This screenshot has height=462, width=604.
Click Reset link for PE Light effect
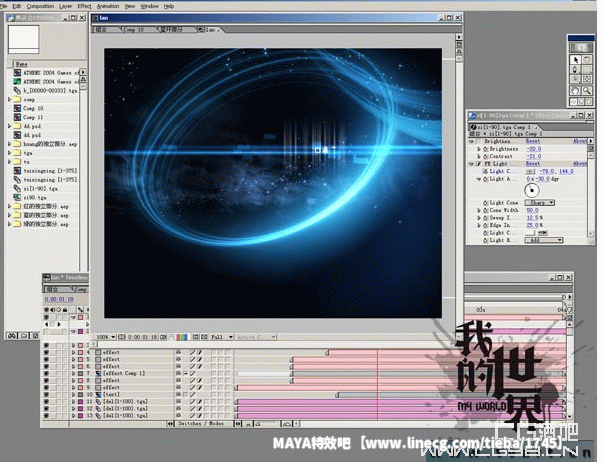(x=533, y=164)
